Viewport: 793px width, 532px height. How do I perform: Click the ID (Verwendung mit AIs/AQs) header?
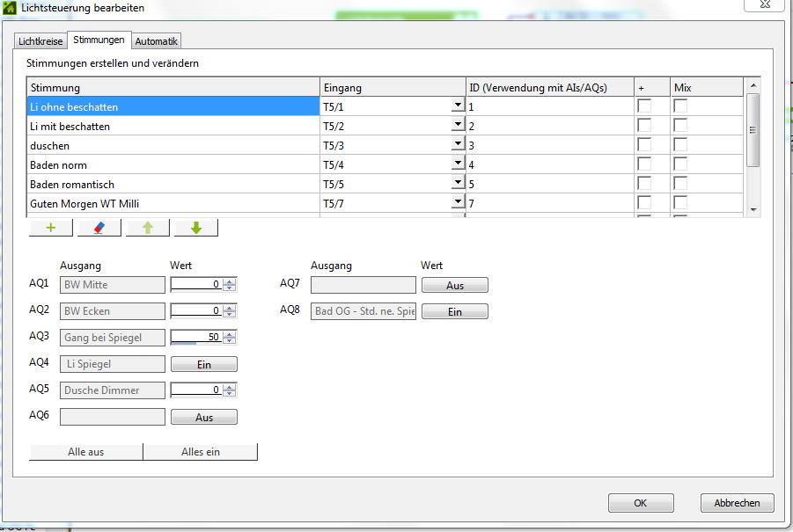coord(550,87)
